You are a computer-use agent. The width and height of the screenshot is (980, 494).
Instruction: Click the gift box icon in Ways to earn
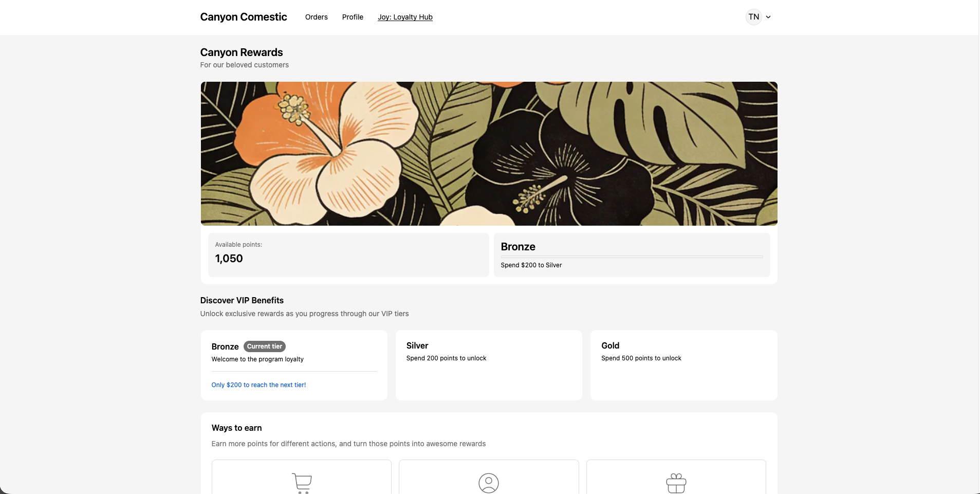pyautogui.click(x=676, y=482)
